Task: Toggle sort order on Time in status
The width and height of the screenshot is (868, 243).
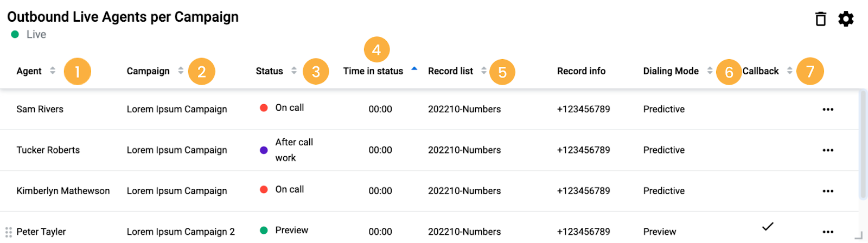Action: [x=414, y=69]
